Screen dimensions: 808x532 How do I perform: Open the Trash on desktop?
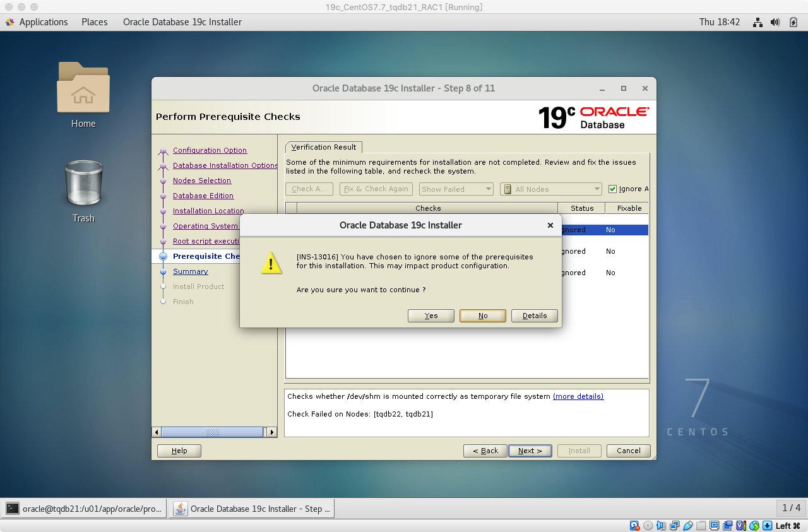coord(83,191)
